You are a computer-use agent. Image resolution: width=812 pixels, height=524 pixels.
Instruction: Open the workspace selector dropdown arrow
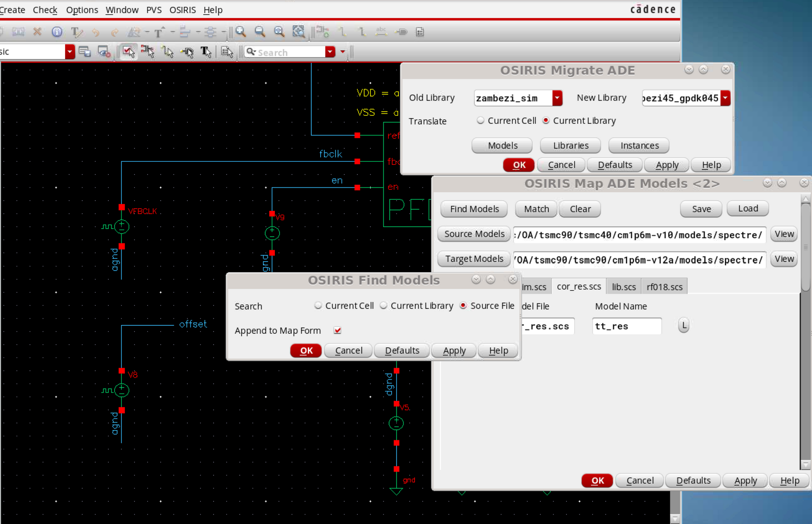point(70,52)
